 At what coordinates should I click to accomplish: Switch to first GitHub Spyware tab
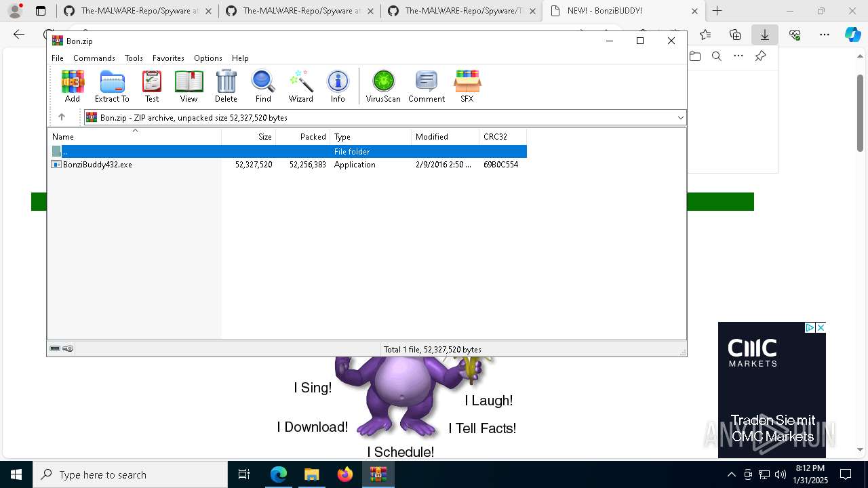[138, 11]
